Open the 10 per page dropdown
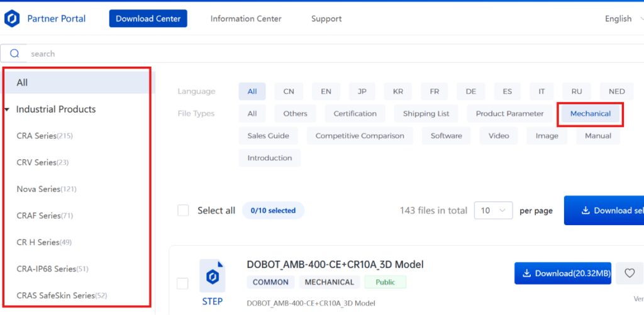 493,211
